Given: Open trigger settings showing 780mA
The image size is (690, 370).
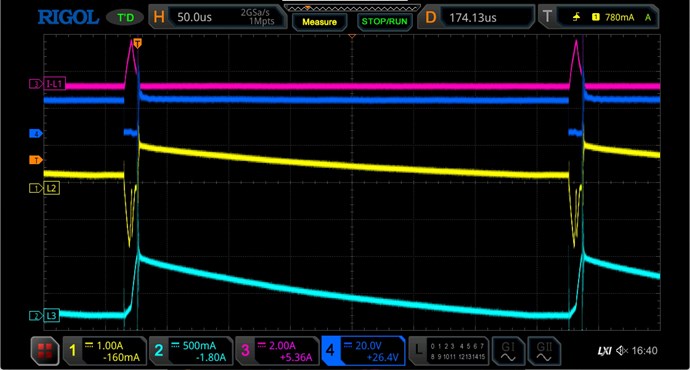Looking at the screenshot, I should click(x=598, y=17).
